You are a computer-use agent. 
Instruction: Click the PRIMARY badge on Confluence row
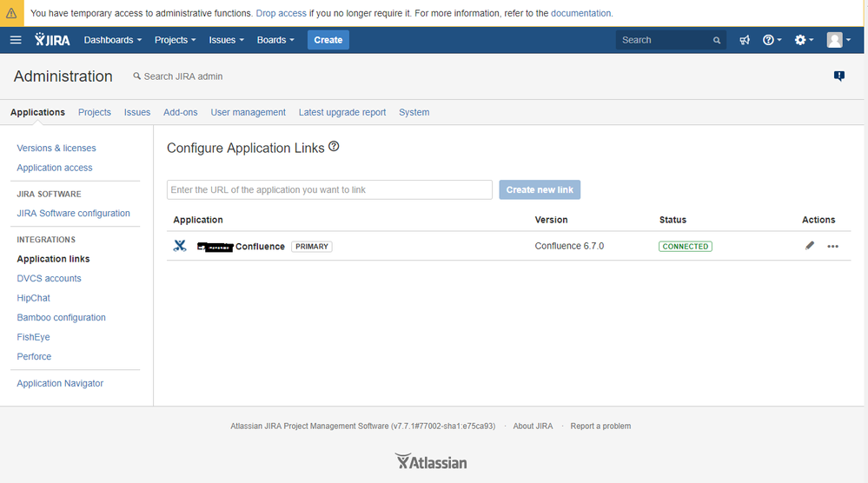pos(312,246)
